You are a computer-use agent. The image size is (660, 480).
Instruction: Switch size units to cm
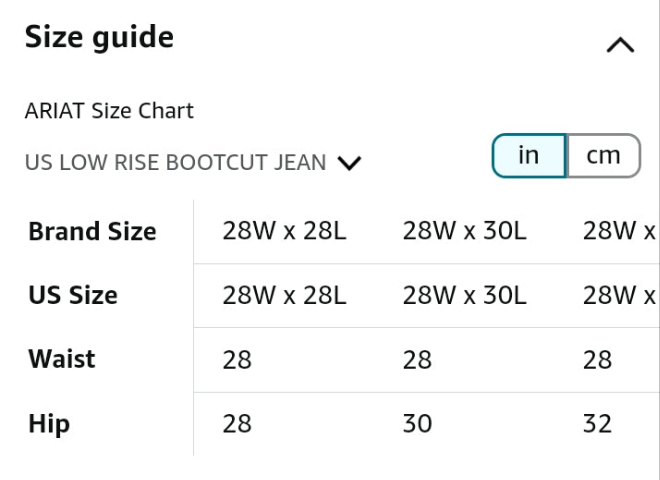[x=603, y=156]
